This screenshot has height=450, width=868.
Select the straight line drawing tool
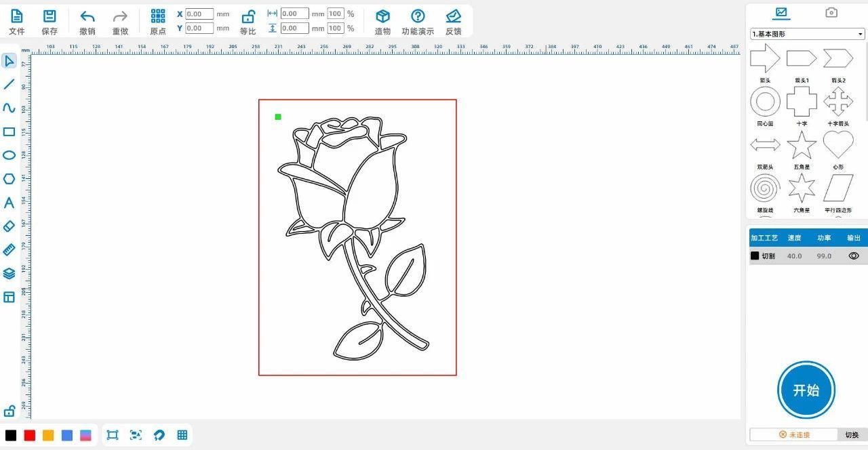click(x=9, y=84)
